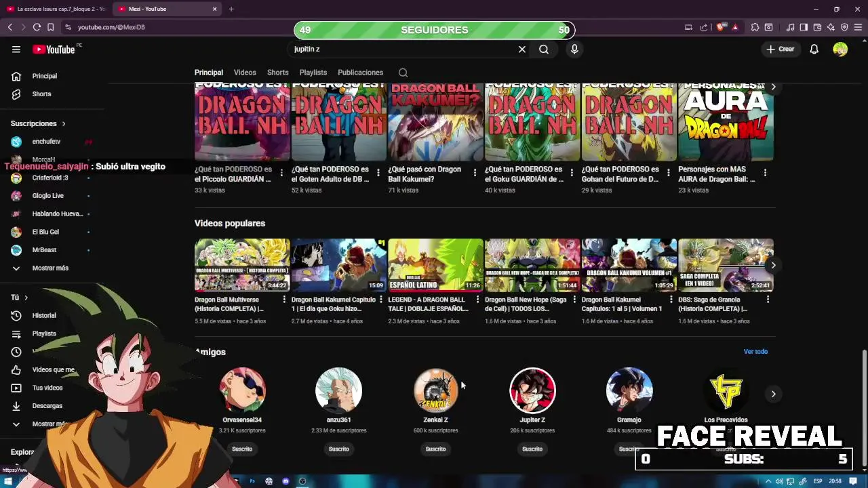The width and height of the screenshot is (868, 488).
Task: Show hidden system tray icons
Action: pos(770,481)
